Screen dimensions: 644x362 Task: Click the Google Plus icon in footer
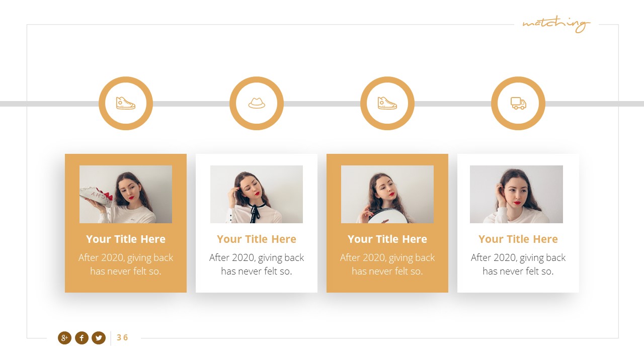(64, 338)
